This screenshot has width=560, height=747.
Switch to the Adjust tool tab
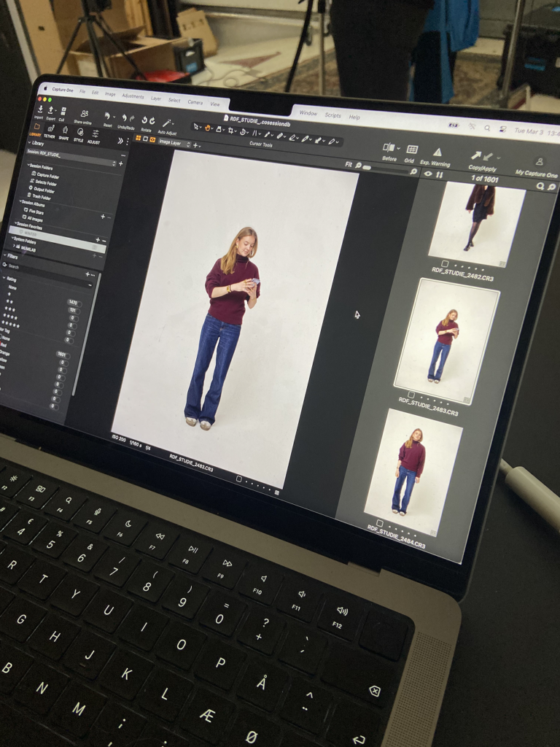click(x=96, y=136)
